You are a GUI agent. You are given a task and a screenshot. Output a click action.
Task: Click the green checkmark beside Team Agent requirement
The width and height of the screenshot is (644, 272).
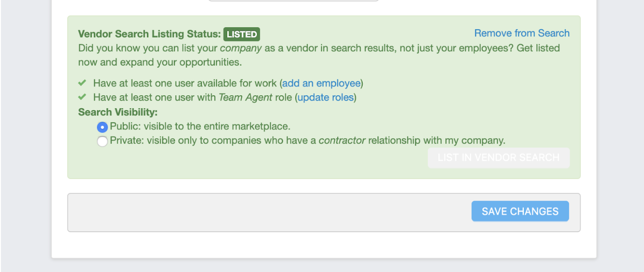82,97
